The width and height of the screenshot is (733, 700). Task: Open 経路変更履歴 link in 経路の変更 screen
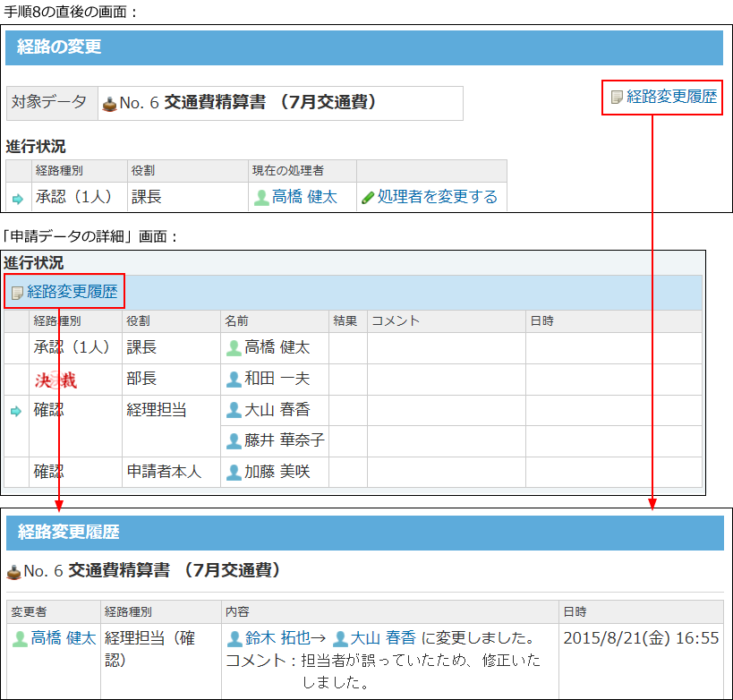click(671, 97)
